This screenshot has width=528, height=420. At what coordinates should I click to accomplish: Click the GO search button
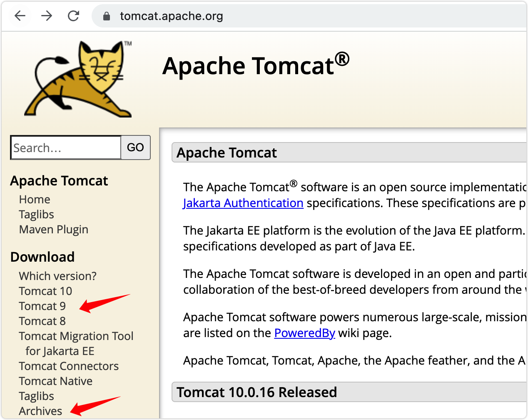pyautogui.click(x=135, y=147)
